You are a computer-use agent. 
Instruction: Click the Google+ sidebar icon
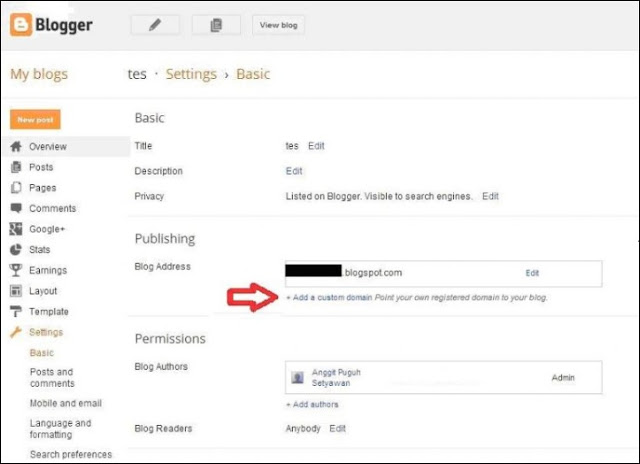pos(16,229)
